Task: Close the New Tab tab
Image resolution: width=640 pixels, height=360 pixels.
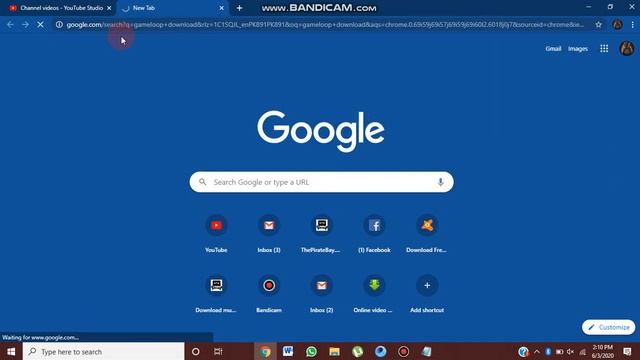Action: pos(221,8)
